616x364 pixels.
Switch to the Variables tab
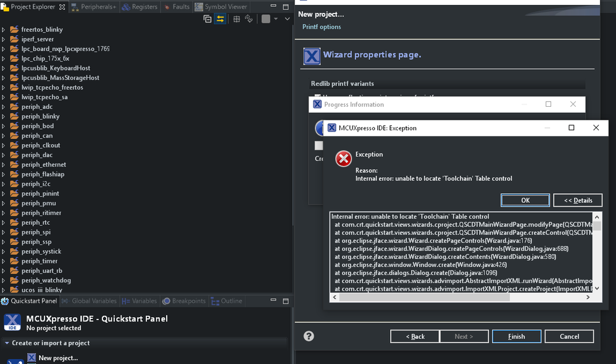pyautogui.click(x=139, y=301)
